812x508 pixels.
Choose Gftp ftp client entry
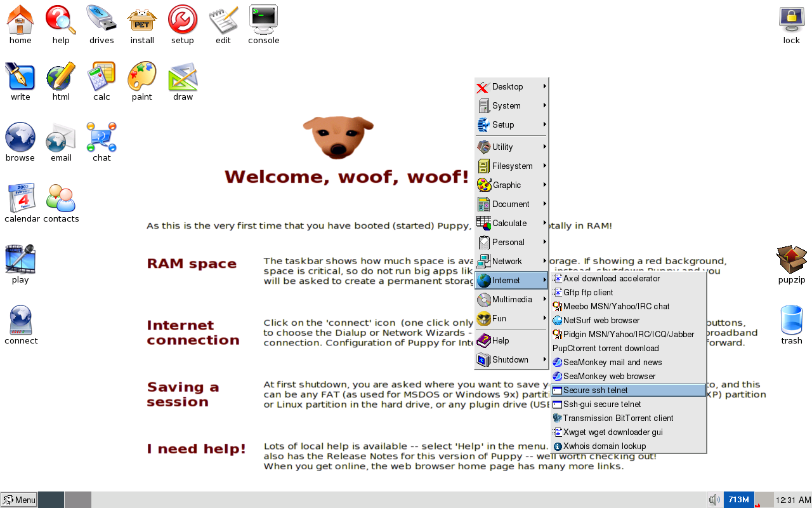(629, 293)
